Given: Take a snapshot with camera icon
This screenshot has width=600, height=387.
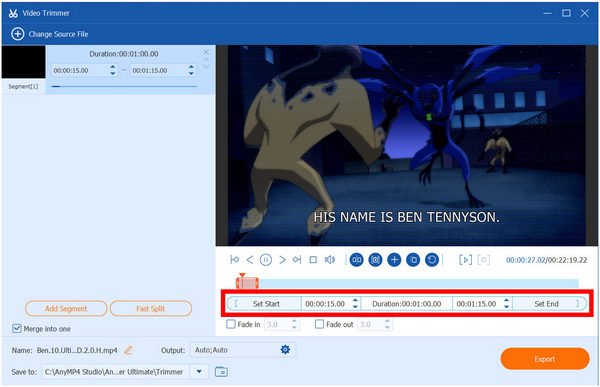Looking at the screenshot, I should coord(375,260).
